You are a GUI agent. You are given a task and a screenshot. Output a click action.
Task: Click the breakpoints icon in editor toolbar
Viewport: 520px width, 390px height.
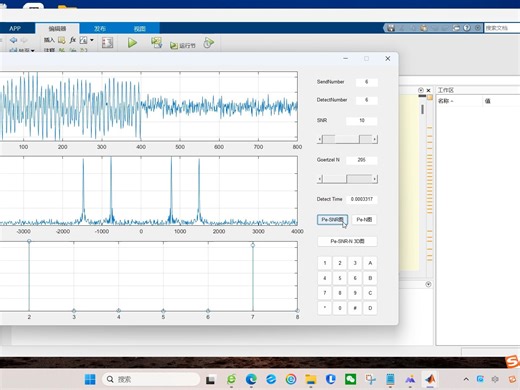107,43
